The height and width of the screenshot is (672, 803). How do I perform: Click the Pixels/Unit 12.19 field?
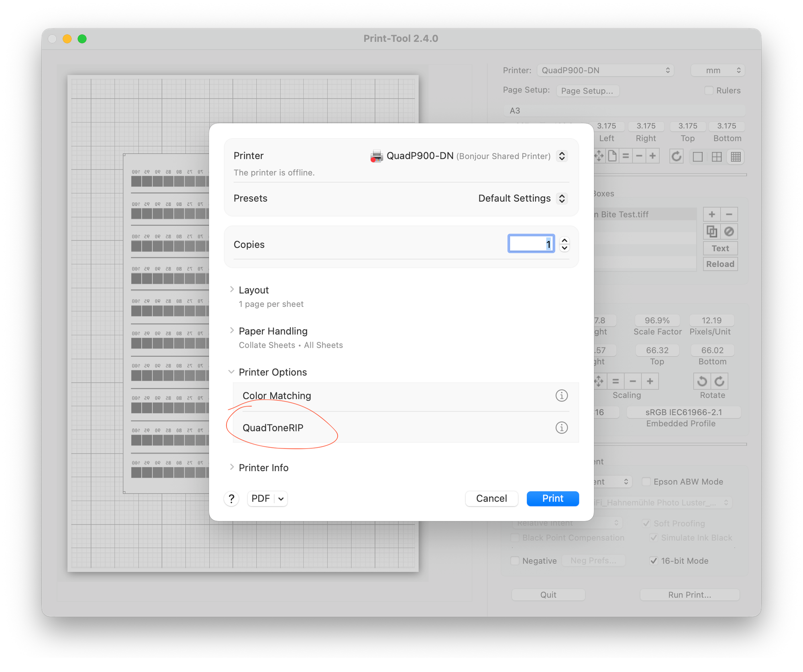pos(711,321)
